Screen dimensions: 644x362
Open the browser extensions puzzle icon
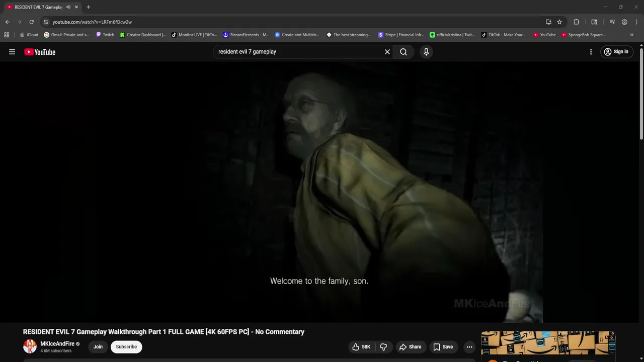(577, 22)
